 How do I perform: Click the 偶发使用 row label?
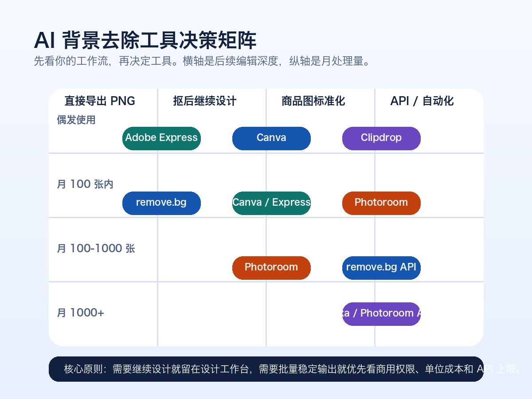pyautogui.click(x=76, y=120)
